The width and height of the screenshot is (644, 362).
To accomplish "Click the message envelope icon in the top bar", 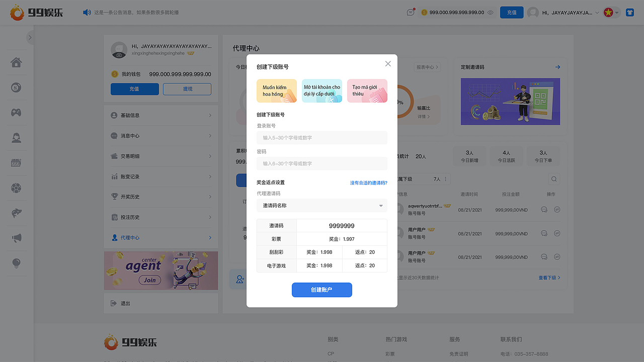I will click(411, 12).
